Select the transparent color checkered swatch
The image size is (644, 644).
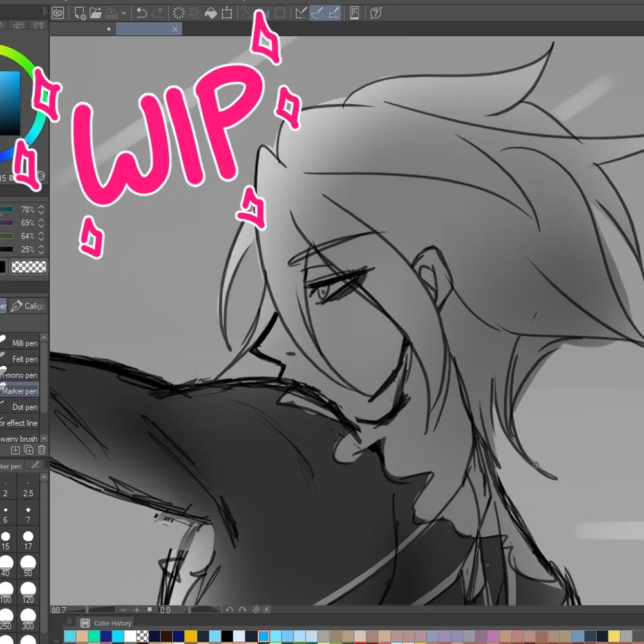click(29, 267)
